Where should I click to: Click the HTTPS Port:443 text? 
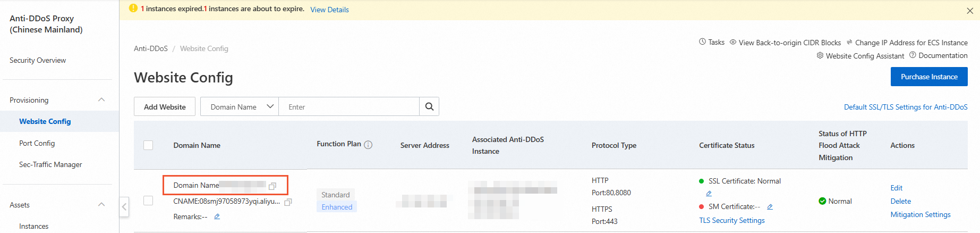click(604, 215)
